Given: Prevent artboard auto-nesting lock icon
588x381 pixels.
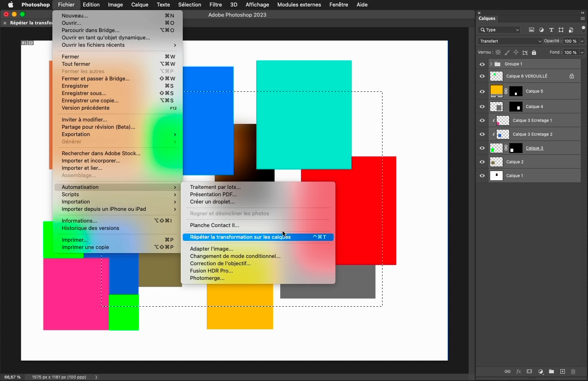Looking at the screenshot, I should pyautogui.click(x=525, y=52).
